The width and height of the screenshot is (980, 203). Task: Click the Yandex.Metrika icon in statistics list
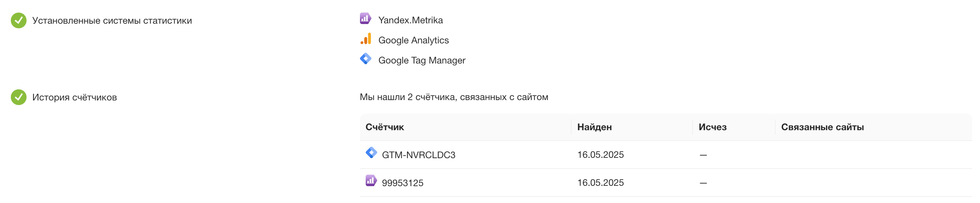pos(365,19)
